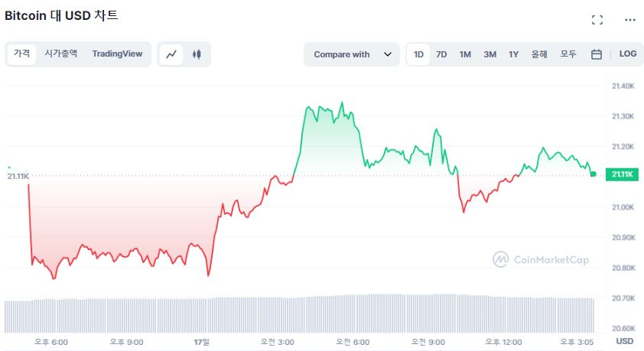Enter fullscreen chart mode
Image resolution: width=644 pixels, height=351 pixels.
click(x=597, y=20)
